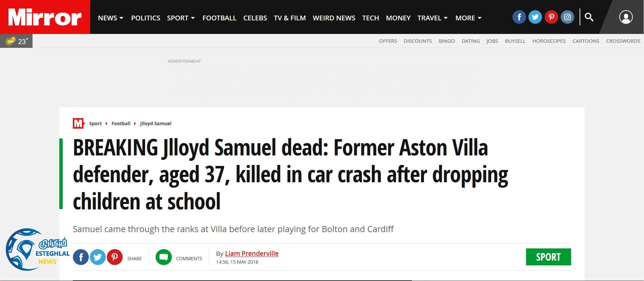Expand the MORE dropdown menu

click(x=468, y=18)
